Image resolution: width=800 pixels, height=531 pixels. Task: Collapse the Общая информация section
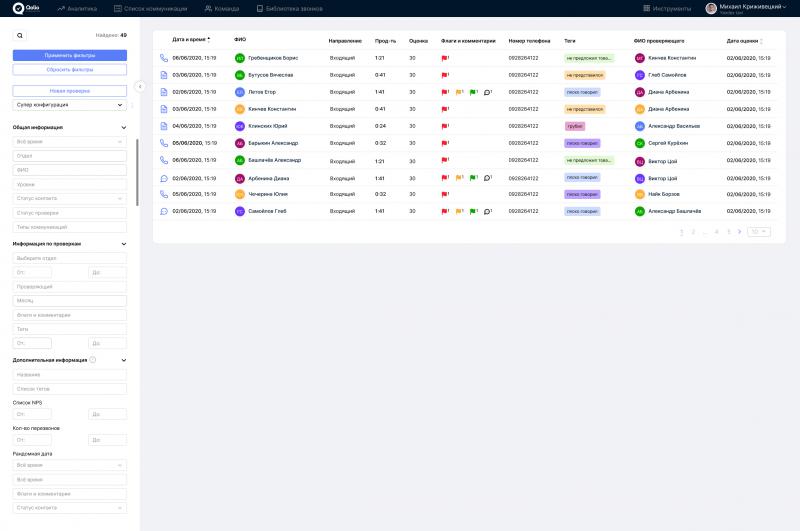[x=123, y=128]
